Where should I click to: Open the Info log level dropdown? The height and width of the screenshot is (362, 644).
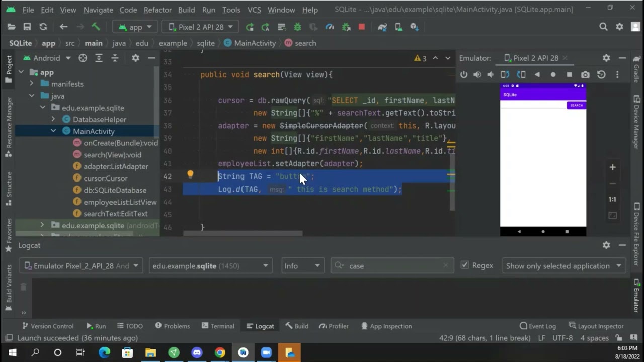(302, 266)
